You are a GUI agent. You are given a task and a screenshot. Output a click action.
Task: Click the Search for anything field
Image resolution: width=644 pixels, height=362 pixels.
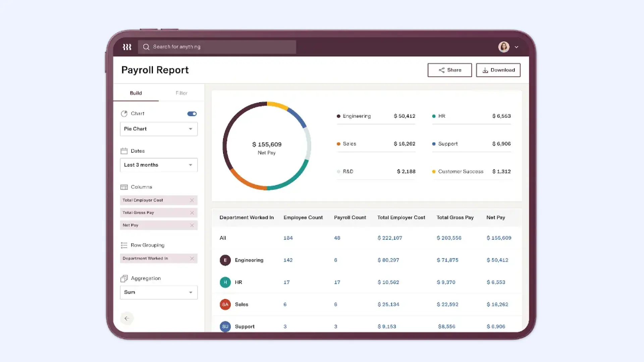coord(221,47)
